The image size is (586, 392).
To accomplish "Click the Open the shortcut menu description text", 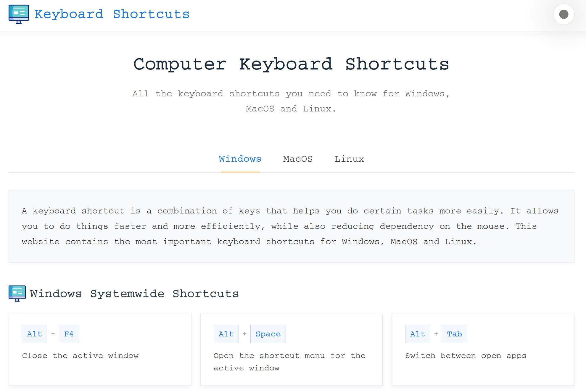I will 289,362.
